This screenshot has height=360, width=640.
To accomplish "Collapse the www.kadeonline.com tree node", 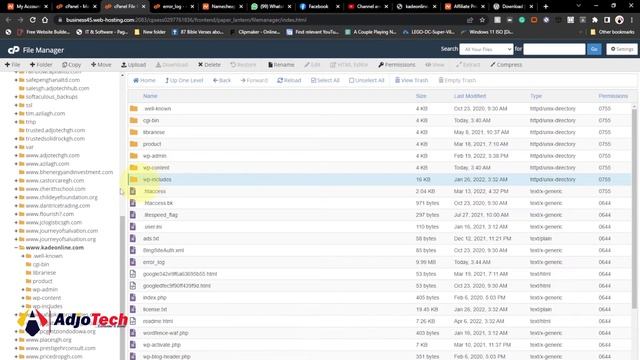I will coord(16,247).
